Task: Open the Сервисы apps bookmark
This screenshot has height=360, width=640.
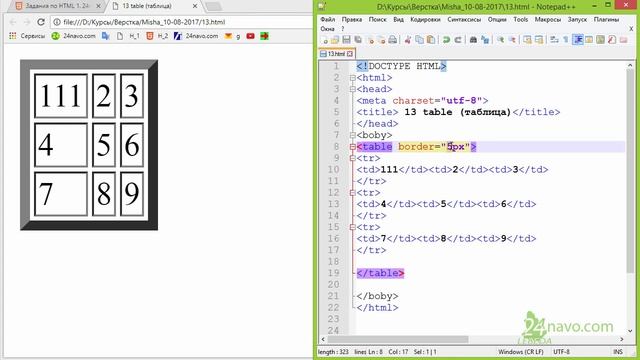Action: [x=27, y=36]
